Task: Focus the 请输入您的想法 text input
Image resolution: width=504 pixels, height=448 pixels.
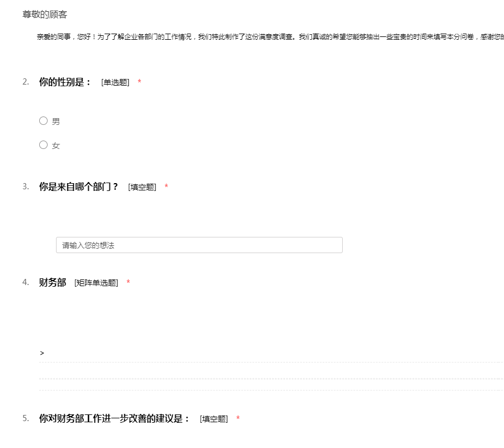Action: point(199,245)
